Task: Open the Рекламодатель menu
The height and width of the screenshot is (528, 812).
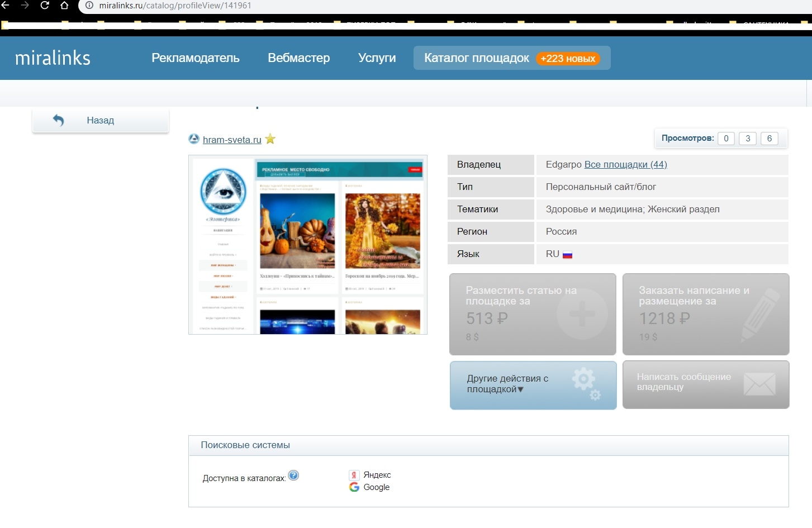Action: point(196,58)
